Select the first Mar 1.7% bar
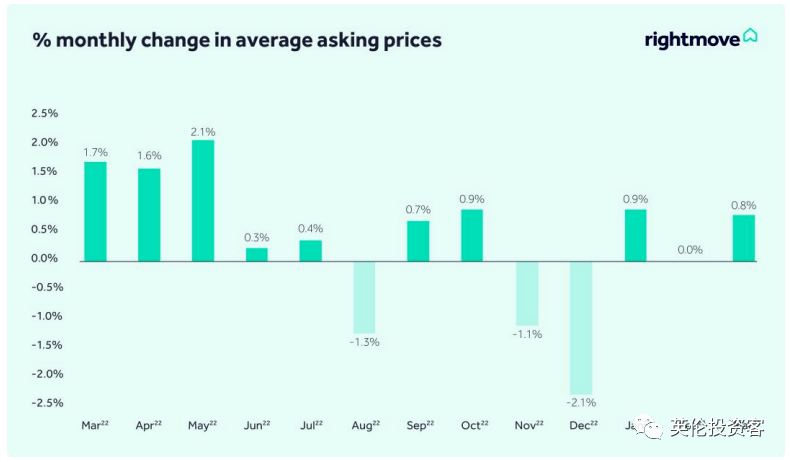The height and width of the screenshot is (462, 790). coord(95,211)
